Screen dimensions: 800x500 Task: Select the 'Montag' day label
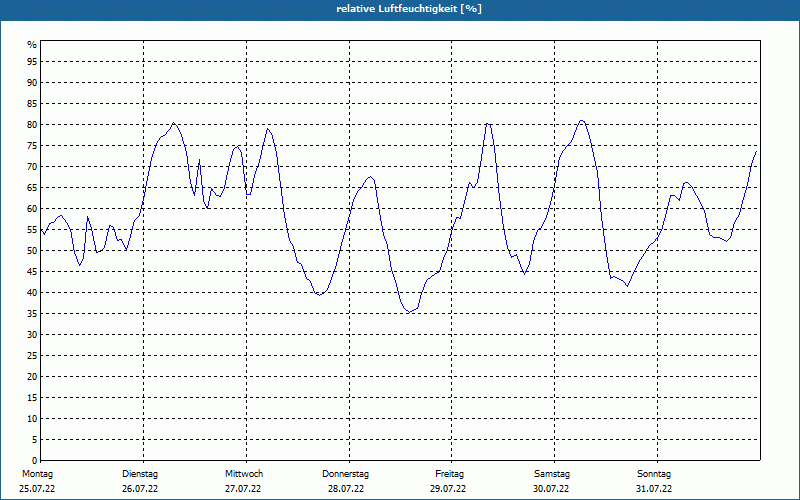(x=37, y=474)
